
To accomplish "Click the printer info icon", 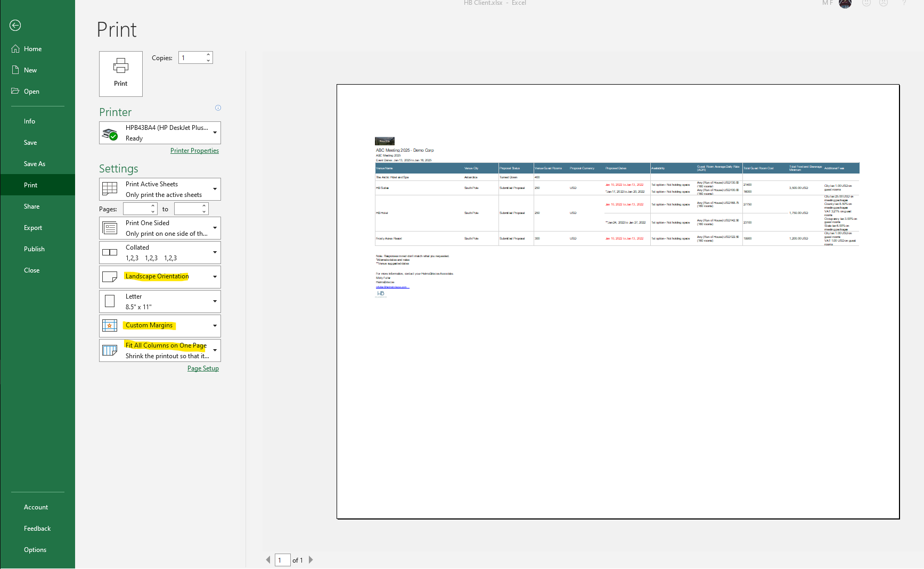I will pyautogui.click(x=218, y=108).
